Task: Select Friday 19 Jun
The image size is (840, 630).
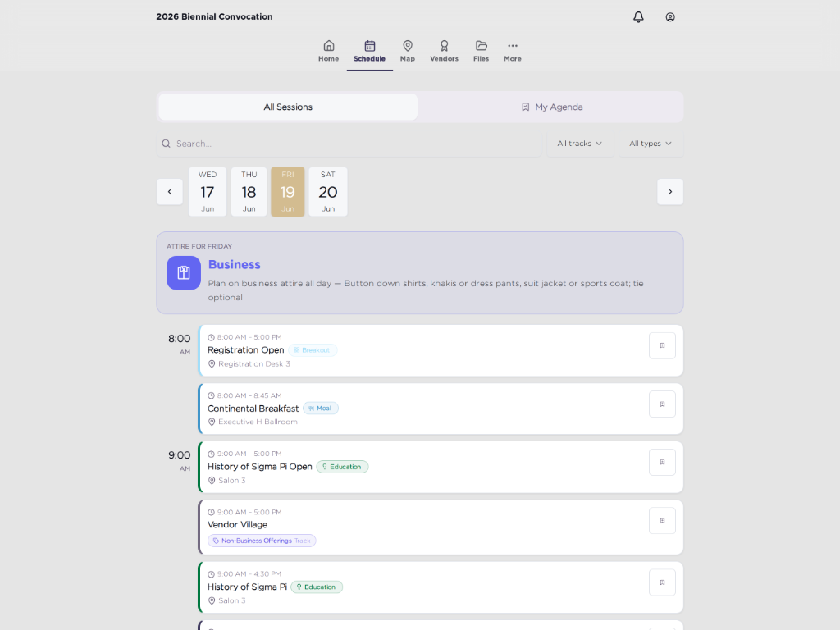Action: tap(288, 192)
